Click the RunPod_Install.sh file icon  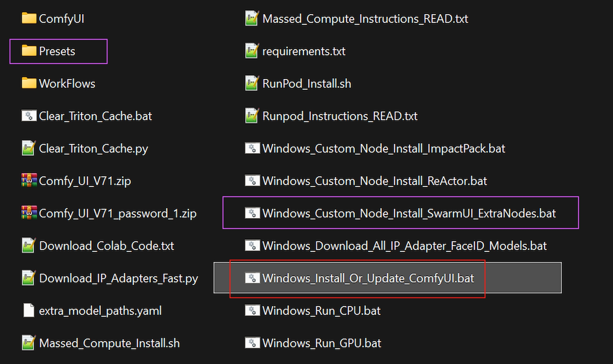pos(252,83)
